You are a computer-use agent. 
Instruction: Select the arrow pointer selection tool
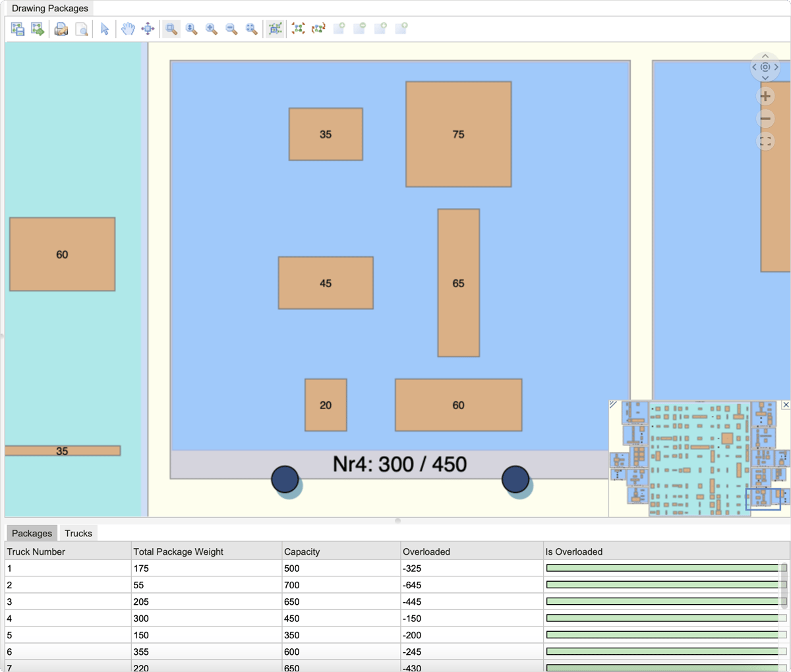point(105,29)
